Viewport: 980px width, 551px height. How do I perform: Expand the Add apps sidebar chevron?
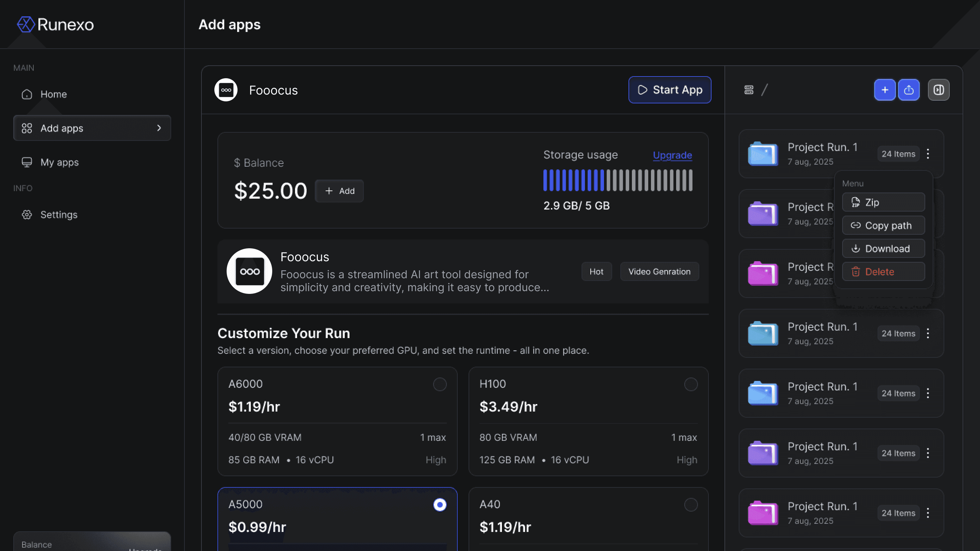(159, 128)
